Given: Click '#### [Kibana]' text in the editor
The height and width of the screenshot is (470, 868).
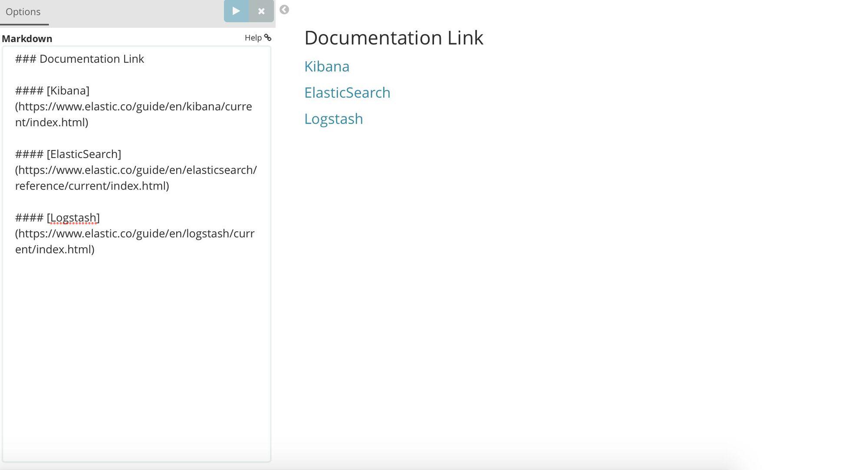Looking at the screenshot, I should [x=53, y=90].
